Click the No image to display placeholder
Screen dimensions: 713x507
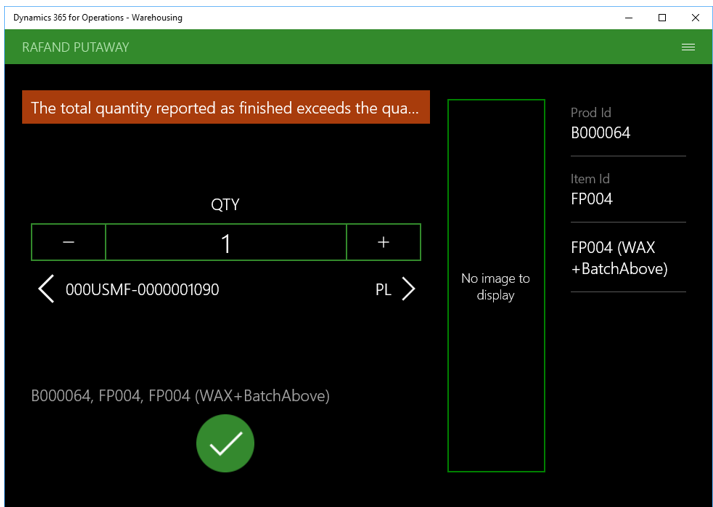(x=496, y=286)
